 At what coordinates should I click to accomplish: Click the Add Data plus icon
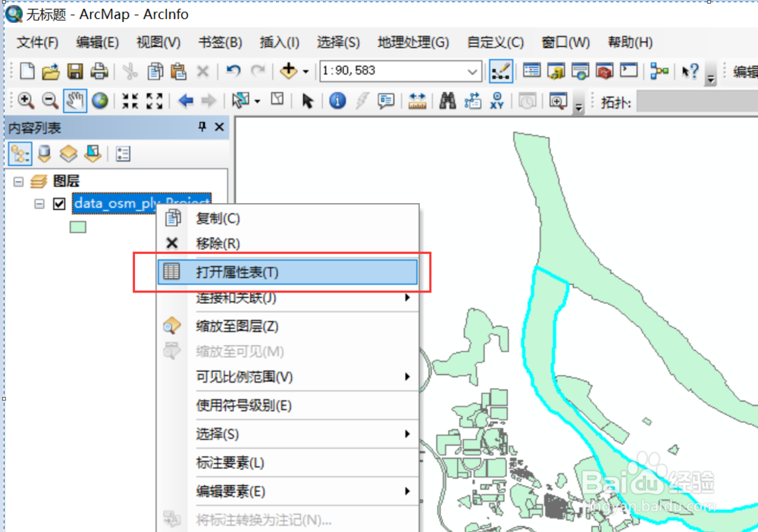pyautogui.click(x=289, y=71)
